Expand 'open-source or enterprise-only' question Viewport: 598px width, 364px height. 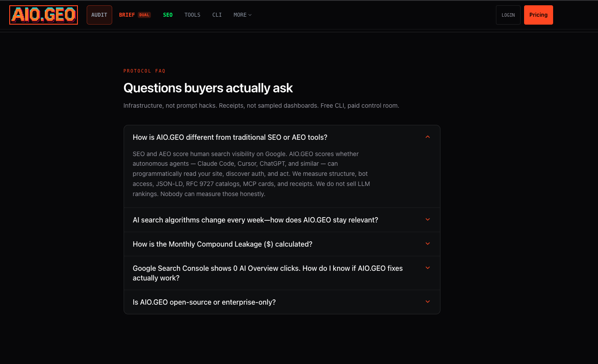(282, 302)
